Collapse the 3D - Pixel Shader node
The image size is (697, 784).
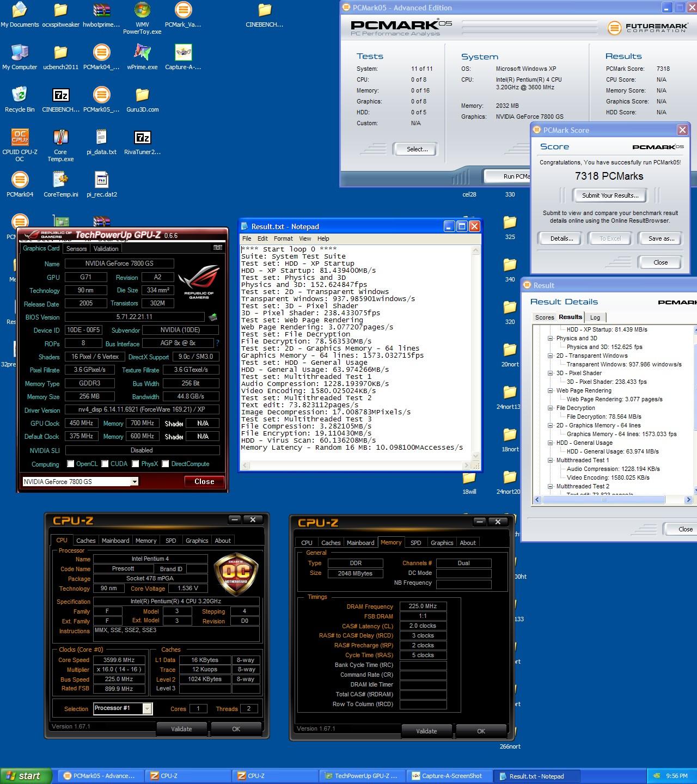click(550, 373)
